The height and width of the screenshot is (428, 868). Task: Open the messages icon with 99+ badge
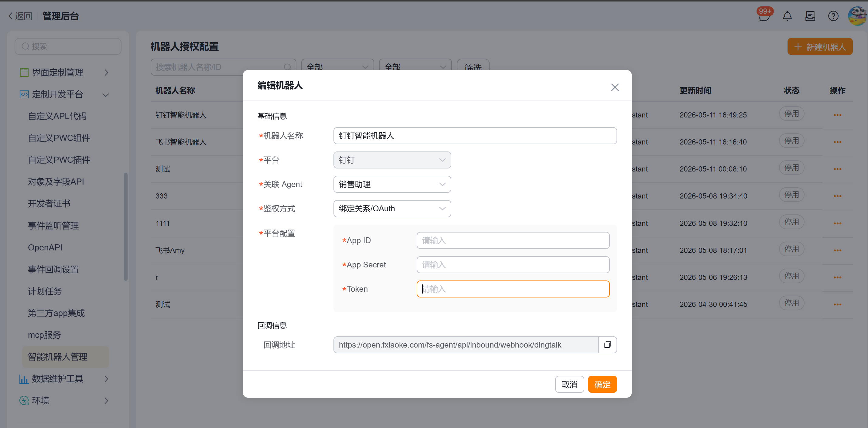764,15
